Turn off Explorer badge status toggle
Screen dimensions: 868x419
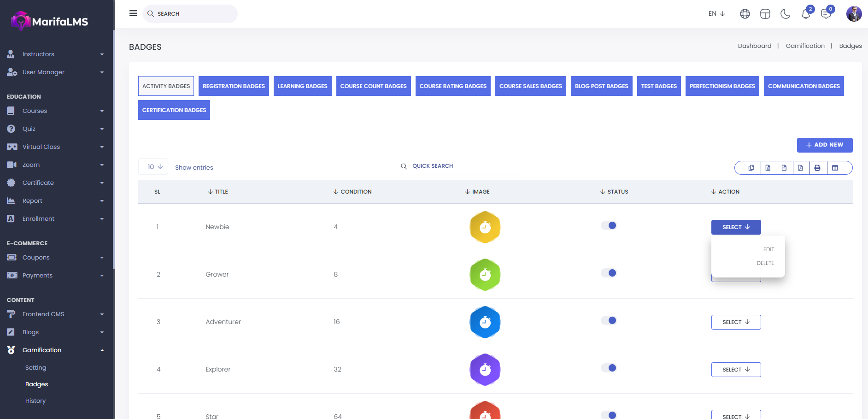tap(609, 368)
